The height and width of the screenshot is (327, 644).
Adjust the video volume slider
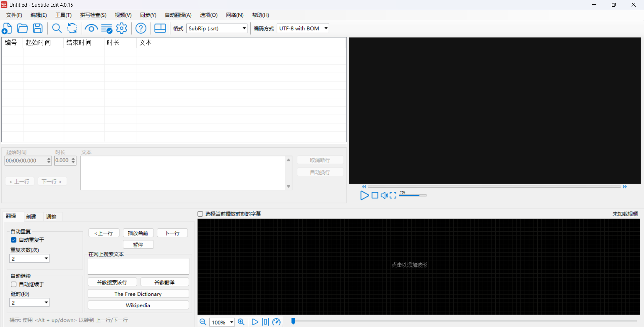click(x=412, y=195)
